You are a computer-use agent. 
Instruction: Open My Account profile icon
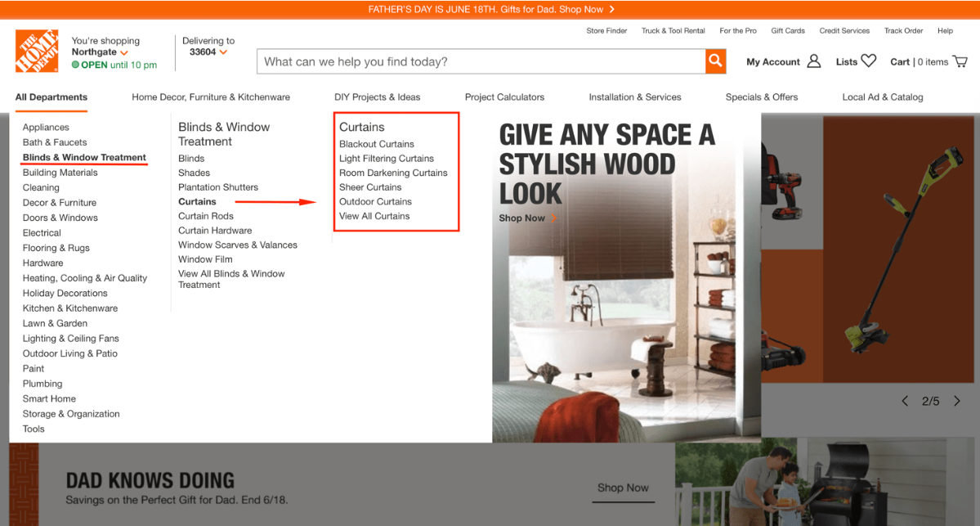coord(813,61)
